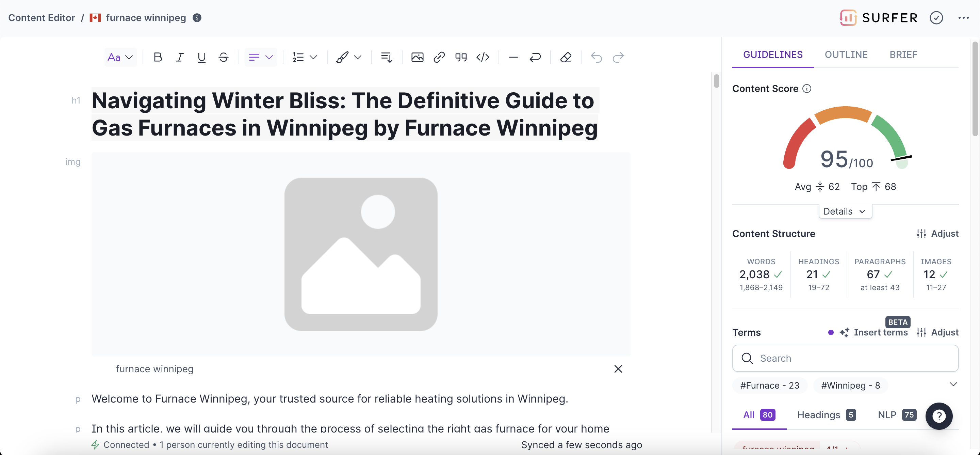The height and width of the screenshot is (455, 980).
Task: Select the #Furnace - 23 tag
Action: pyautogui.click(x=770, y=386)
